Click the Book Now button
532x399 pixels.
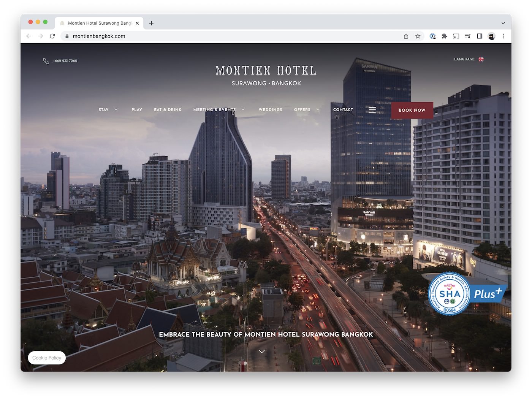point(412,110)
